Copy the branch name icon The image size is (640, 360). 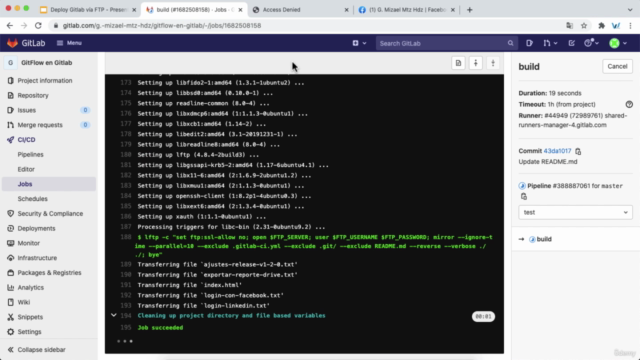point(524,197)
